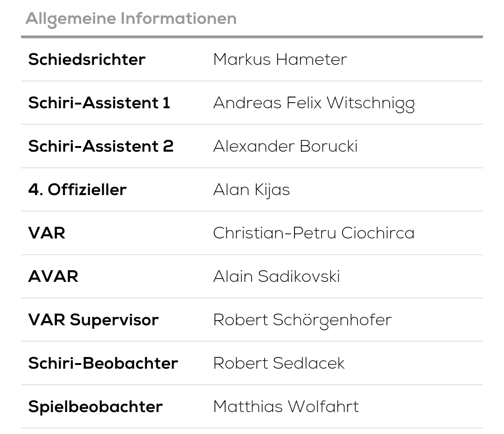Click the Schiri-Assistent 2 label
This screenshot has width=504, height=434.
click(x=101, y=147)
